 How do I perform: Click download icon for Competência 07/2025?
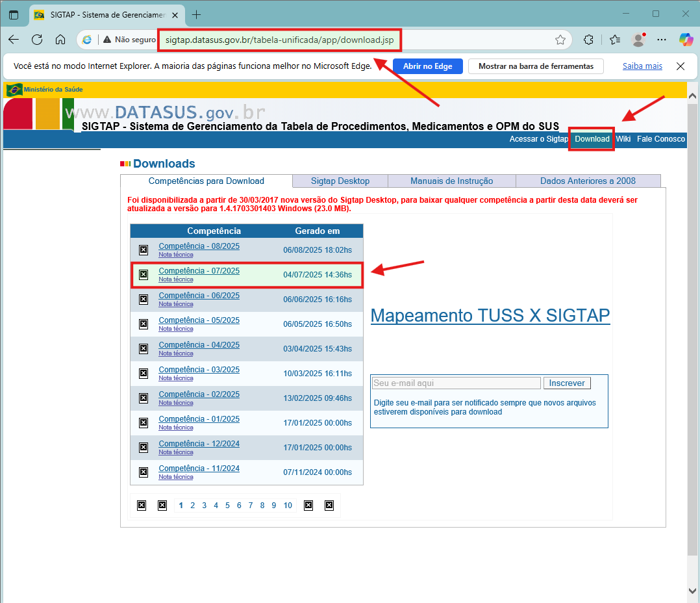(x=144, y=275)
